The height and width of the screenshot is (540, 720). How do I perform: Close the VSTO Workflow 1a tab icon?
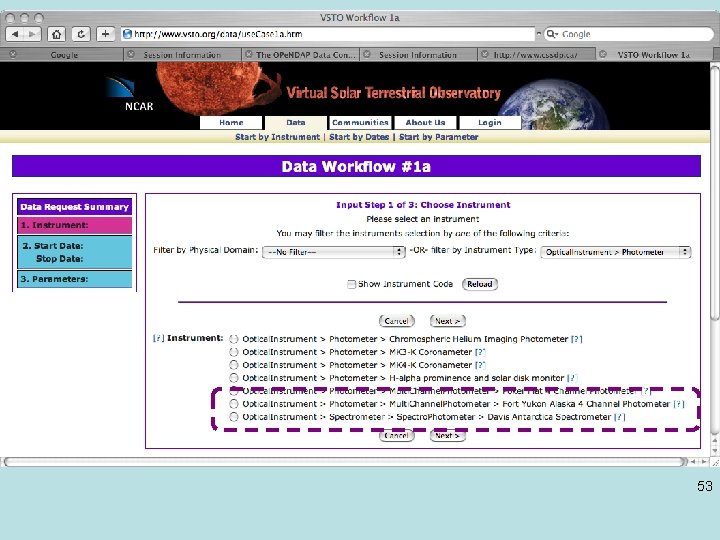tap(602, 54)
